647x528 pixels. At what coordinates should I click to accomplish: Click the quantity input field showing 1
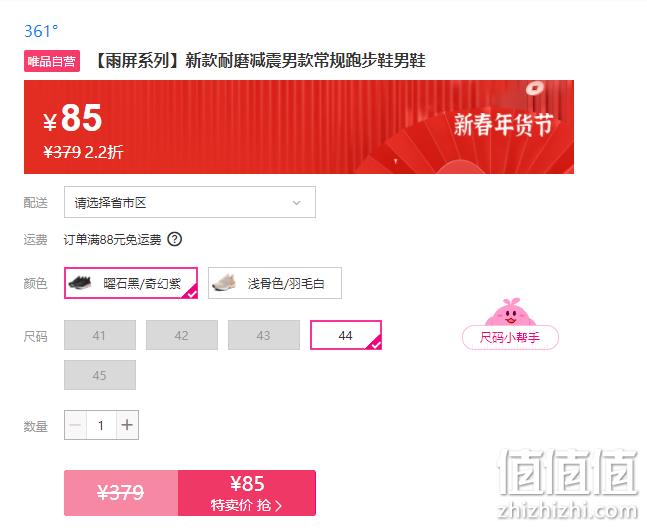[101, 425]
